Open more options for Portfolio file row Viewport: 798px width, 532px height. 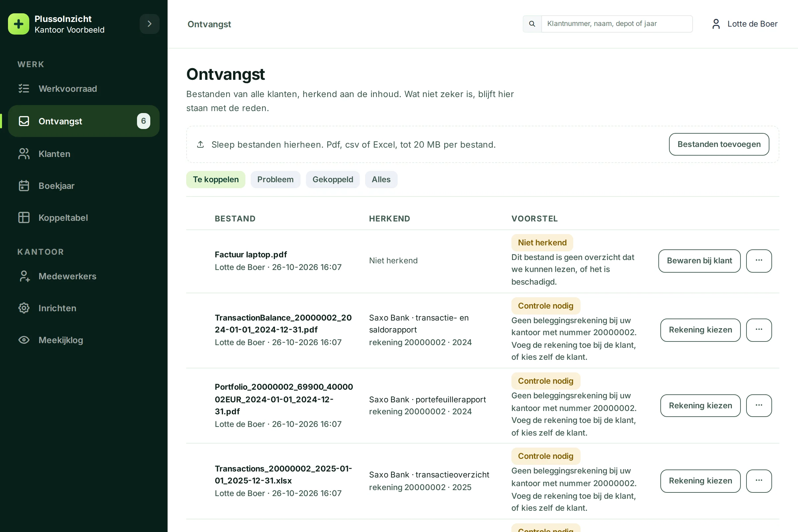759,405
